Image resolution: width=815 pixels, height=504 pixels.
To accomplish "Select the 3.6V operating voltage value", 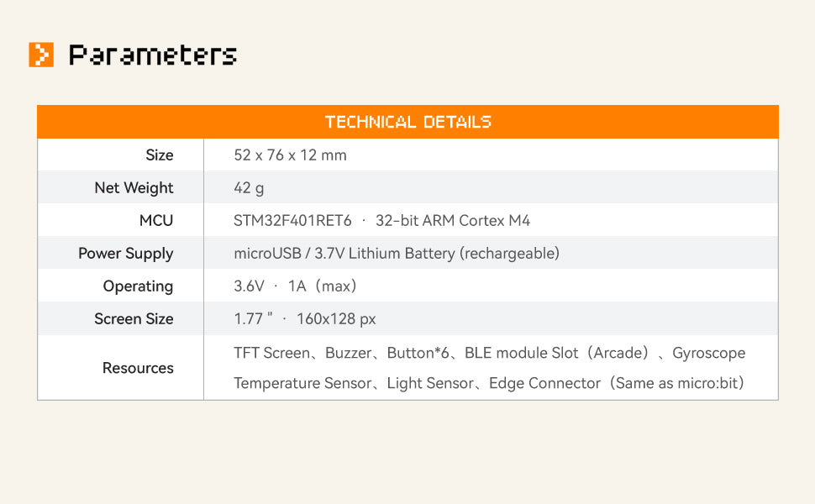I will [x=249, y=286].
